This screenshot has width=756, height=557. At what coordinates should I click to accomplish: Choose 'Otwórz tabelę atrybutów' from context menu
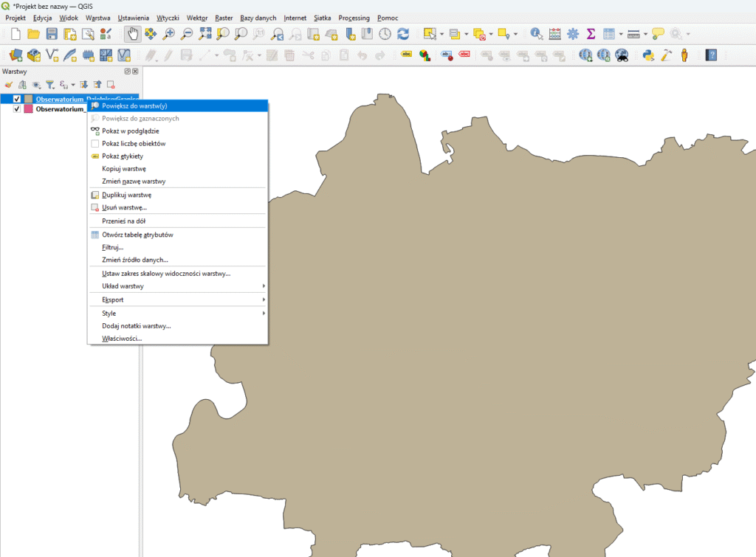click(137, 235)
